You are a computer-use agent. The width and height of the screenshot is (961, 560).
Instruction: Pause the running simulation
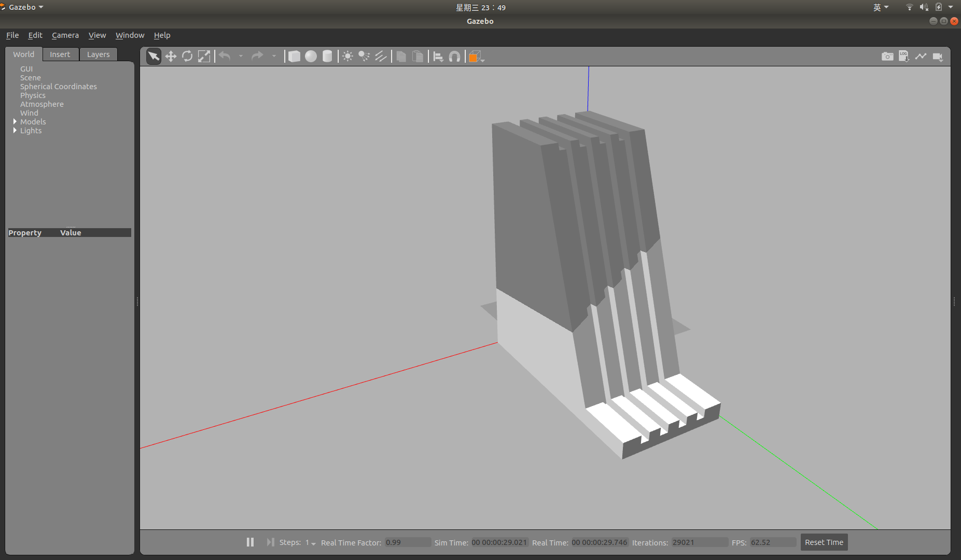(250, 542)
